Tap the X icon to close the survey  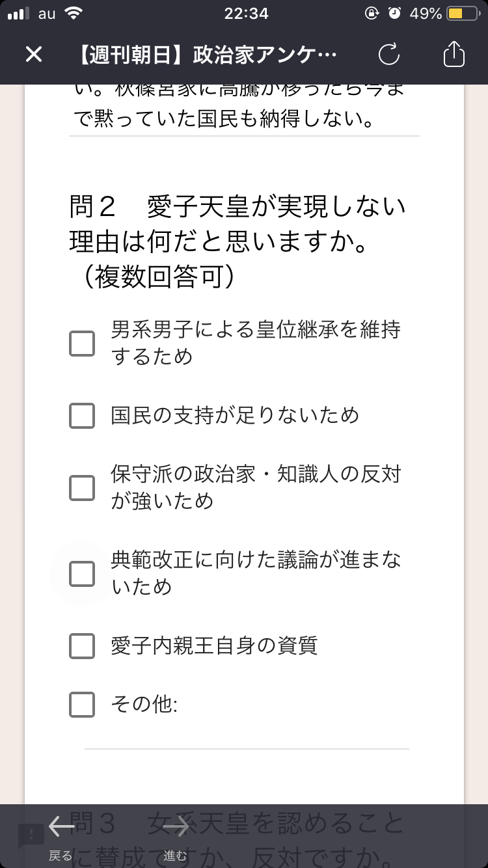point(33,55)
